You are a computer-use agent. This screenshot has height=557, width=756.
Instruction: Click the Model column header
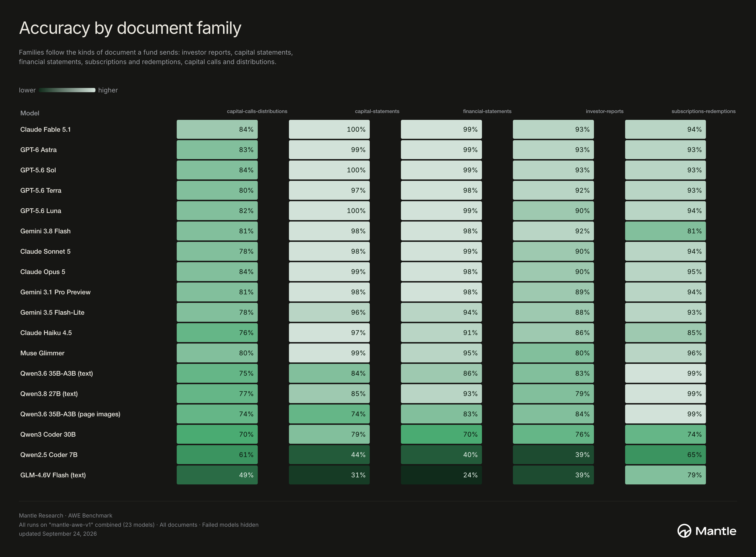[30, 113]
